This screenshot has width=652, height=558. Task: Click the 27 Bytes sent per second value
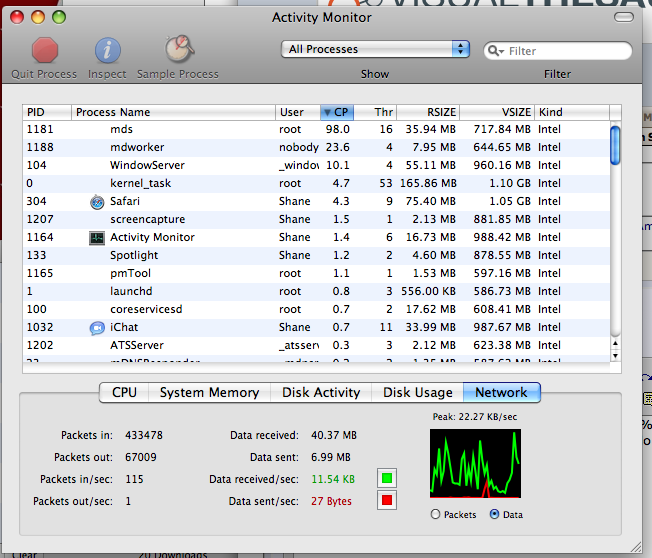tap(331, 501)
